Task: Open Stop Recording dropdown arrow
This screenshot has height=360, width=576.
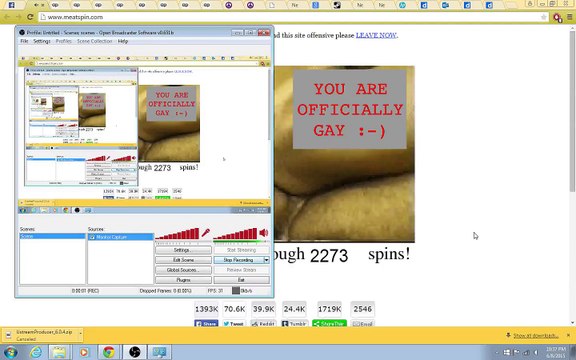Action: click(266, 260)
